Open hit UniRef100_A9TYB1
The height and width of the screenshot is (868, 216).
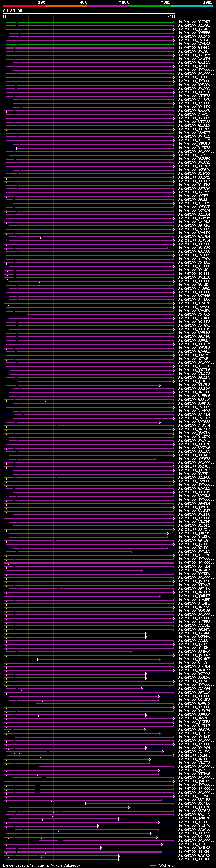pos(194,129)
